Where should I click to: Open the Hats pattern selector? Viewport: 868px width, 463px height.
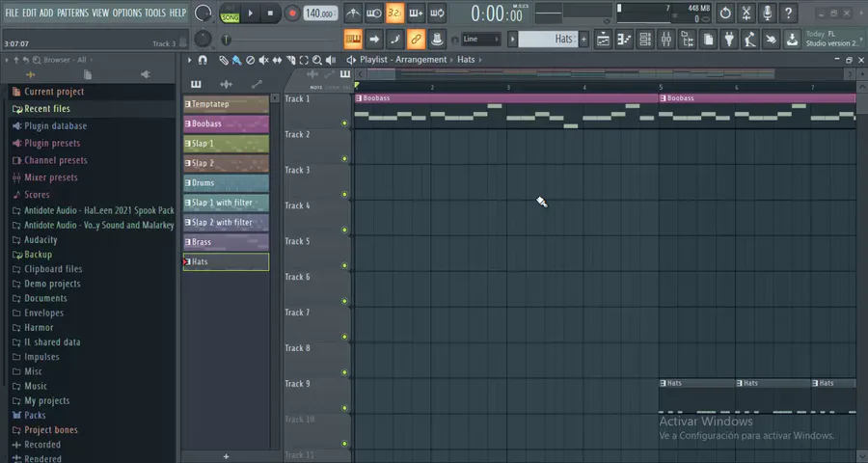coord(547,40)
